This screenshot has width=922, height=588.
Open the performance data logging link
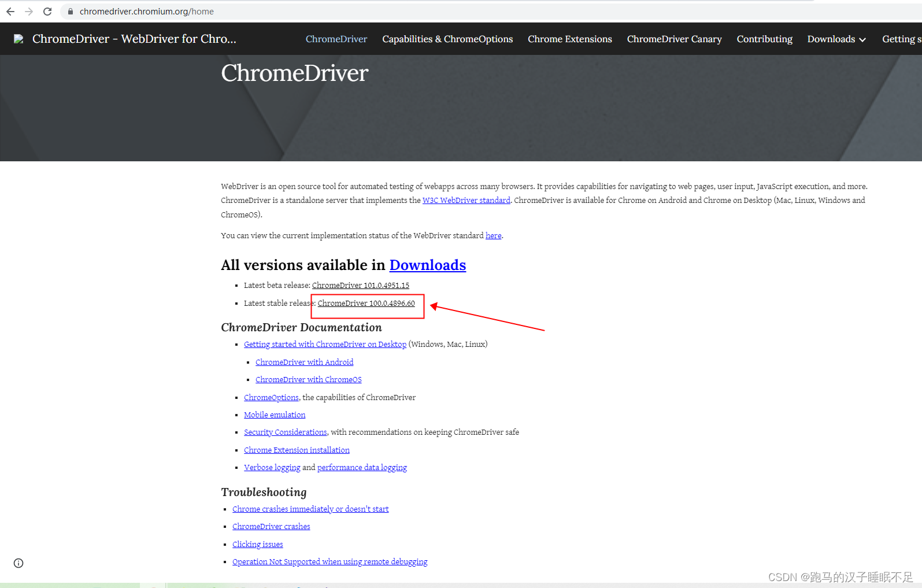click(x=362, y=468)
